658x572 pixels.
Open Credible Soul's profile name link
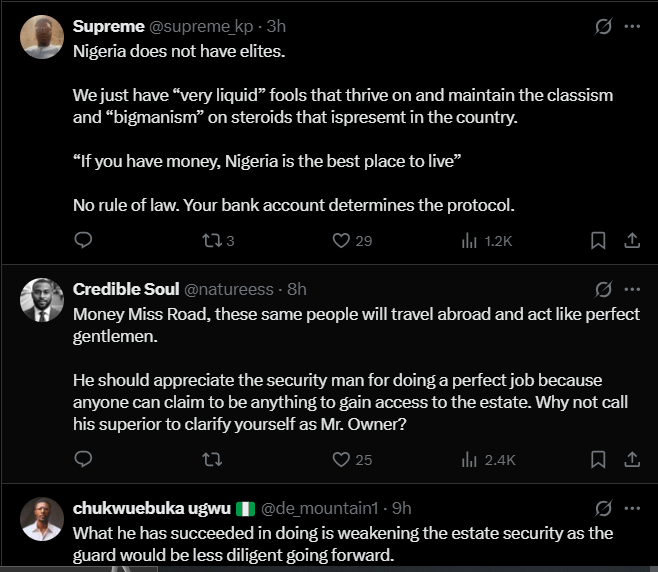pyautogui.click(x=126, y=289)
